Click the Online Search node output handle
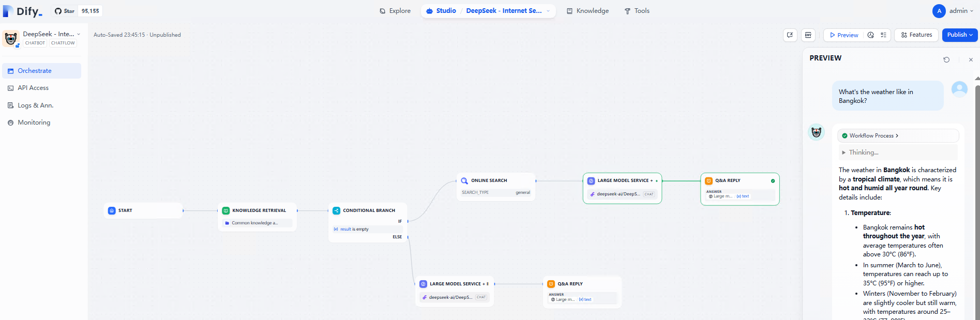980x320 pixels. (536, 181)
